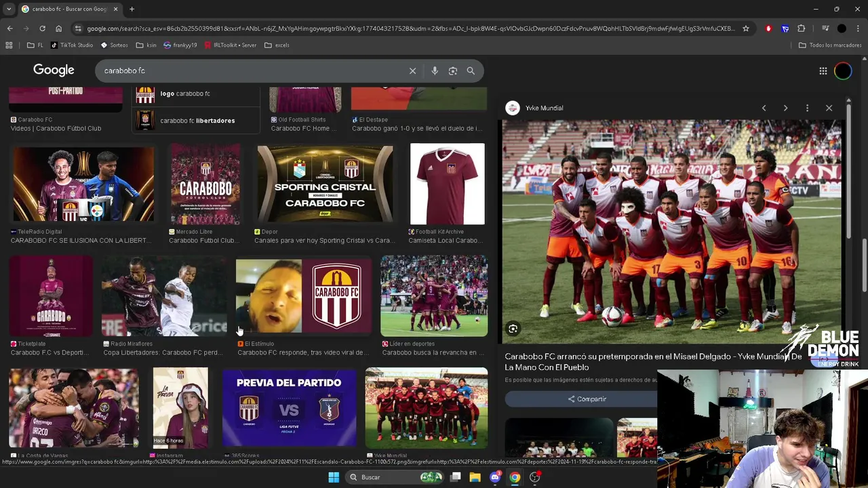Select the carabobo fc libertadores suggestion
The height and width of the screenshot is (488, 868).
point(196,121)
